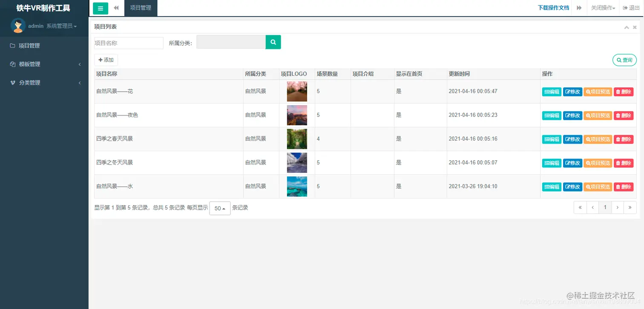
Task: Click 删除 for 自然风景——水
Action: pyautogui.click(x=623, y=186)
